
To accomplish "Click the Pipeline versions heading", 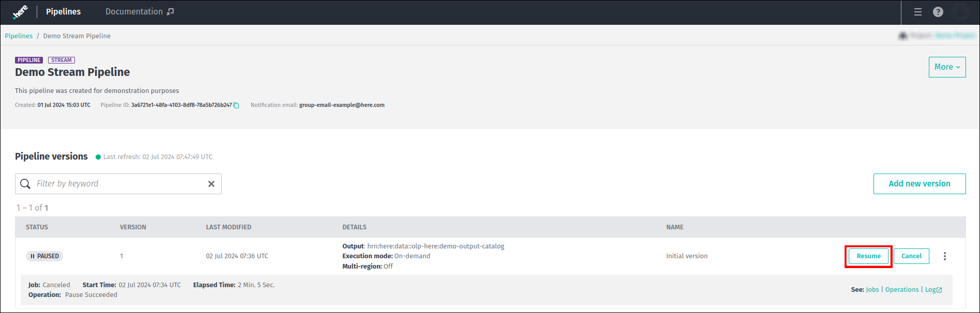I will 51,156.
